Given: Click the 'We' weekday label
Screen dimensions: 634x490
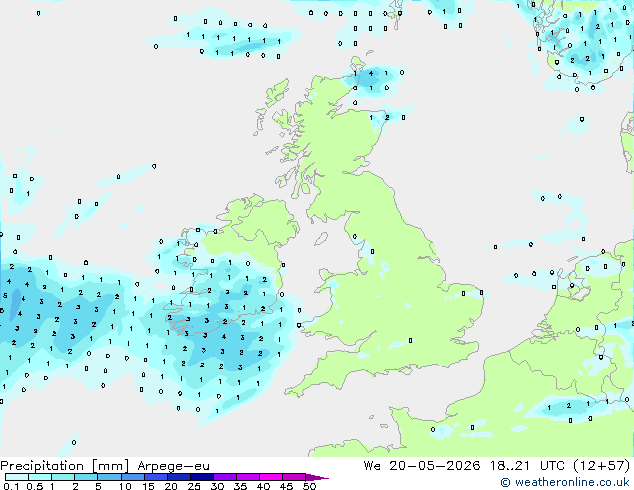Looking at the screenshot, I should [x=372, y=466].
